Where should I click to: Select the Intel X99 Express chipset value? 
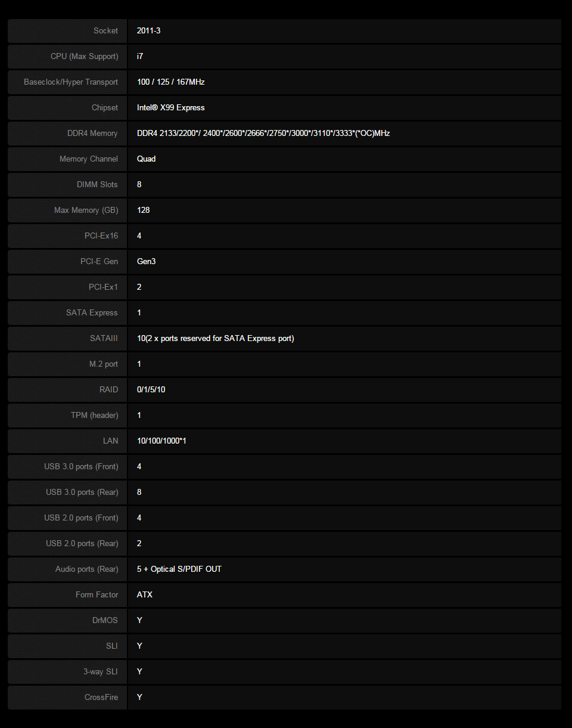click(x=170, y=107)
